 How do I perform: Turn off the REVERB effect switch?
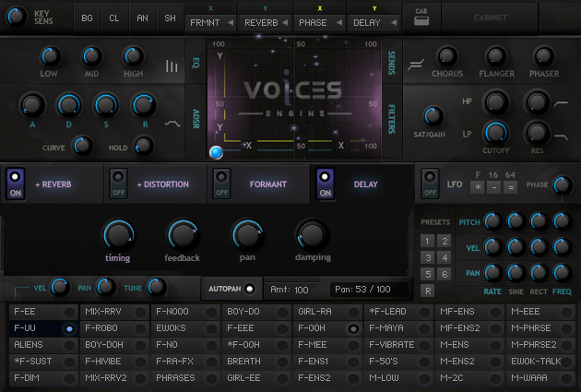pyautogui.click(x=16, y=184)
